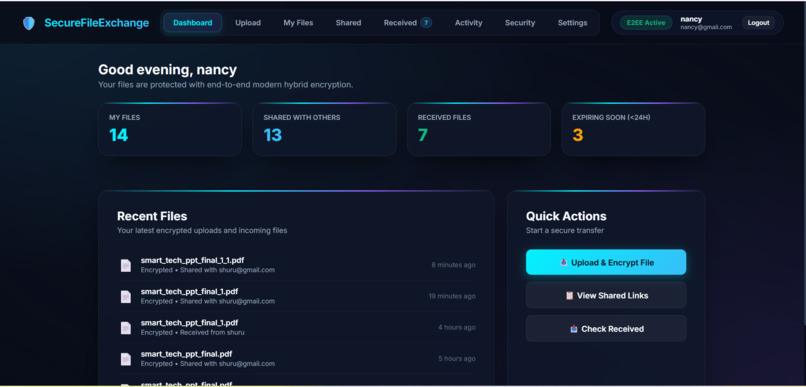The height and width of the screenshot is (387, 806).
Task: Open the Security tab
Action: tap(520, 23)
